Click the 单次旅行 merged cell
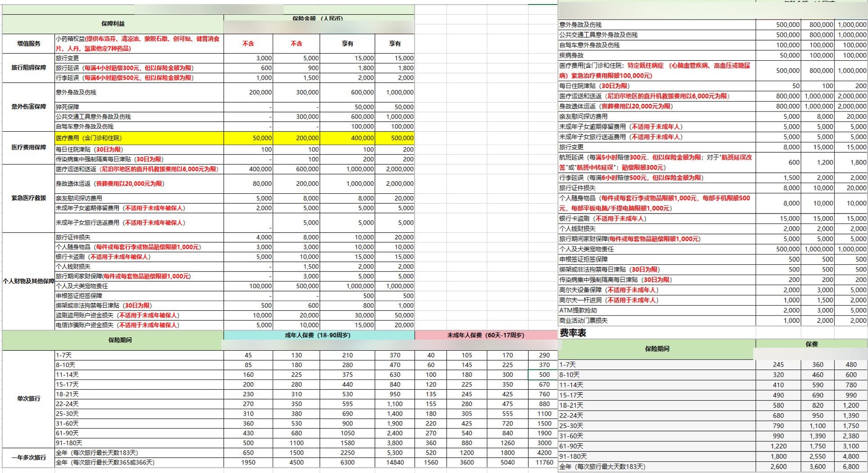This screenshot has width=868, height=473. [x=28, y=399]
